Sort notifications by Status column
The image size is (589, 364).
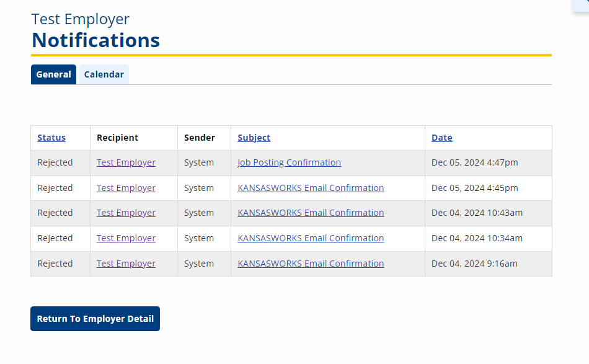click(51, 138)
